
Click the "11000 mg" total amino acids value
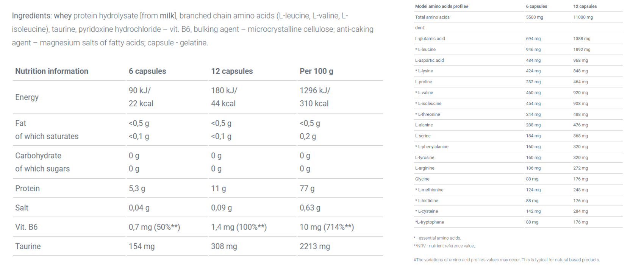pyautogui.click(x=583, y=17)
